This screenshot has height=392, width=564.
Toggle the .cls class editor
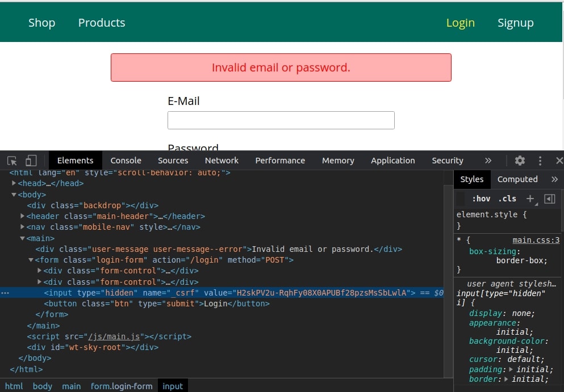coord(507,199)
